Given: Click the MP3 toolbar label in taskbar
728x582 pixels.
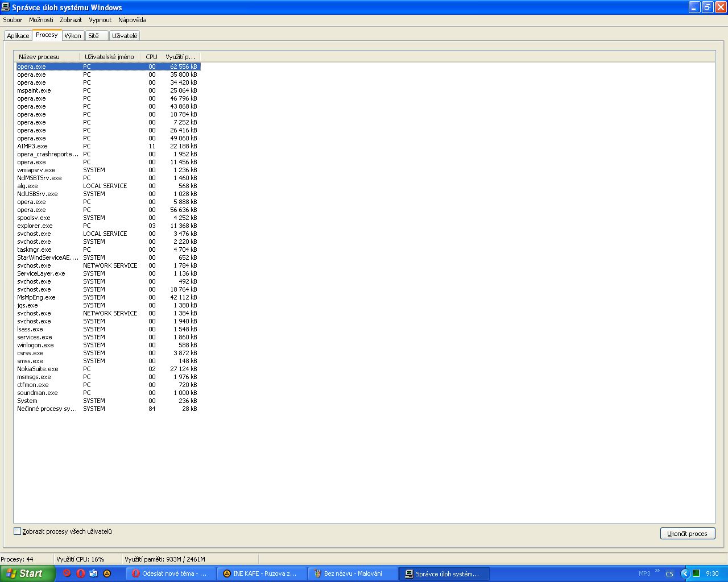Looking at the screenshot, I should coord(644,573).
